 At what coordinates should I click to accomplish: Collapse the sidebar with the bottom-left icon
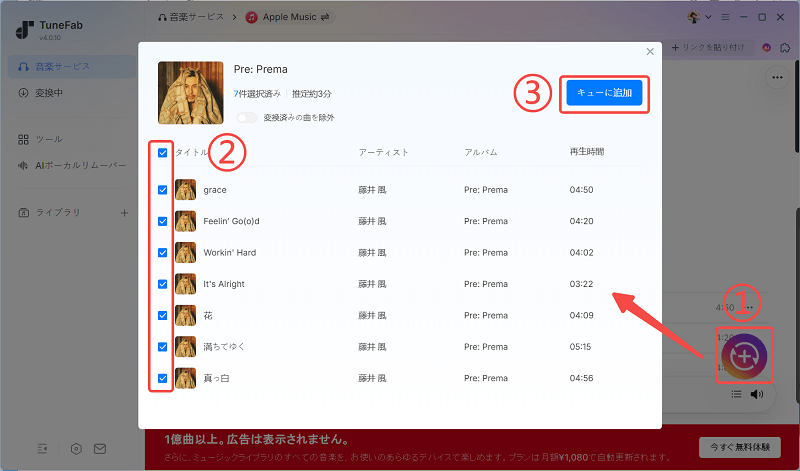42,449
